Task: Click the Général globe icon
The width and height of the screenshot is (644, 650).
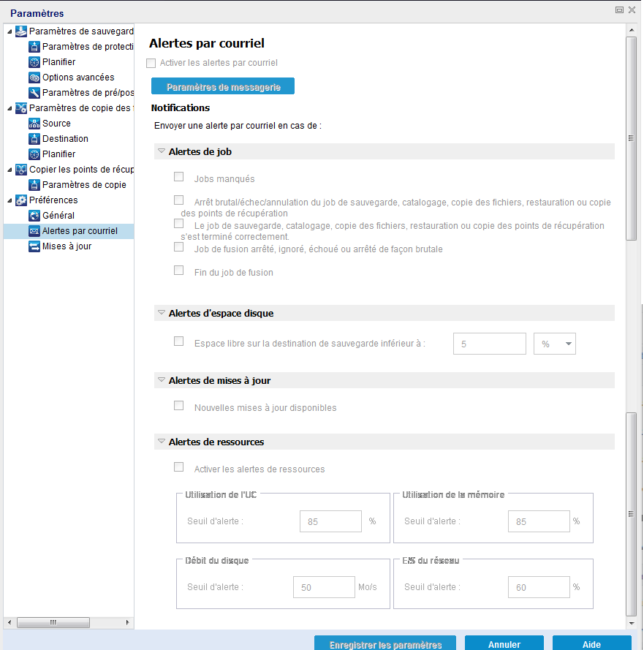Action: [x=34, y=216]
